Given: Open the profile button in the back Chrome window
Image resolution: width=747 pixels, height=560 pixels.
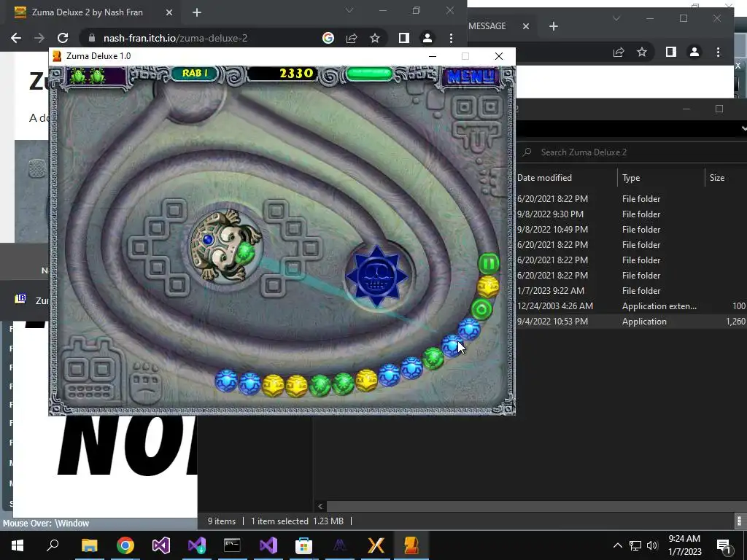Looking at the screenshot, I should click(694, 52).
